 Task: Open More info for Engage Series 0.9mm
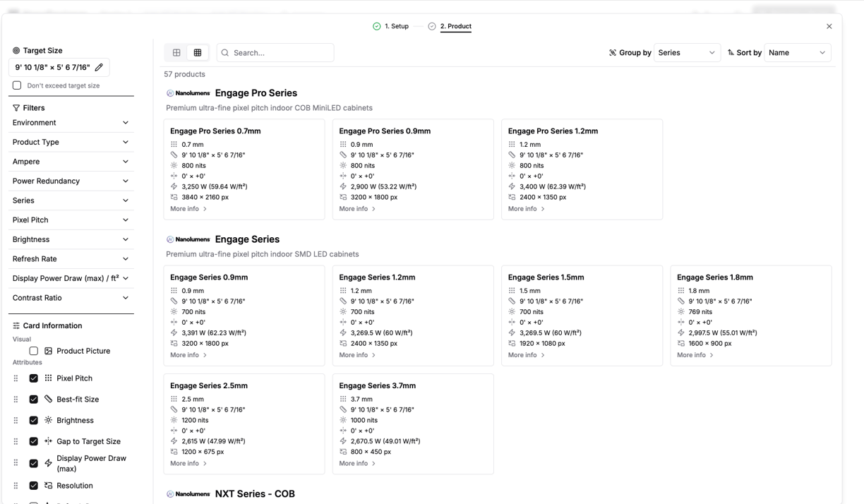point(188,355)
